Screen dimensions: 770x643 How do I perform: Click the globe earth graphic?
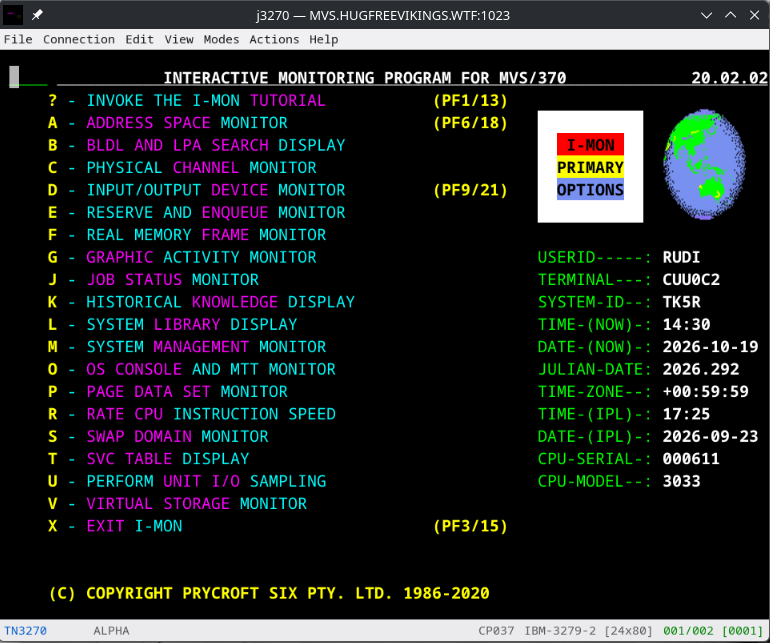(x=705, y=164)
